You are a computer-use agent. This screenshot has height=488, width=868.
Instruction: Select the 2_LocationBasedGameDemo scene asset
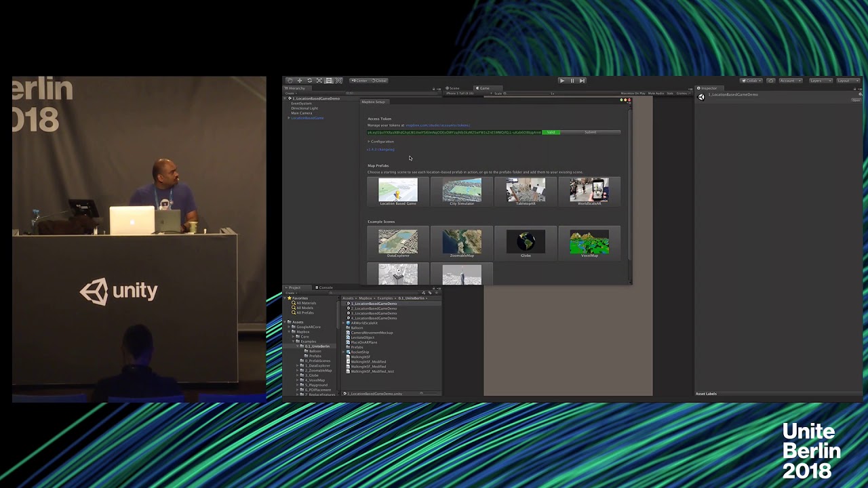pos(373,308)
